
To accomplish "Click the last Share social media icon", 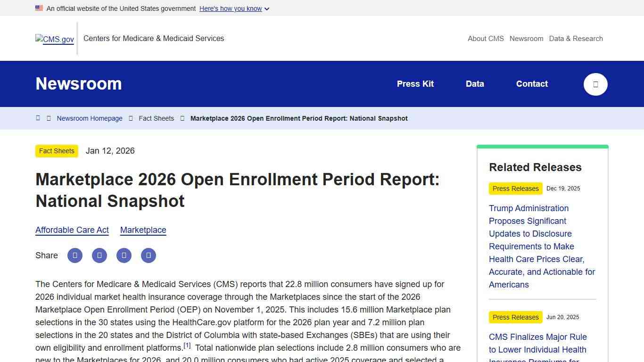I will (x=149, y=255).
